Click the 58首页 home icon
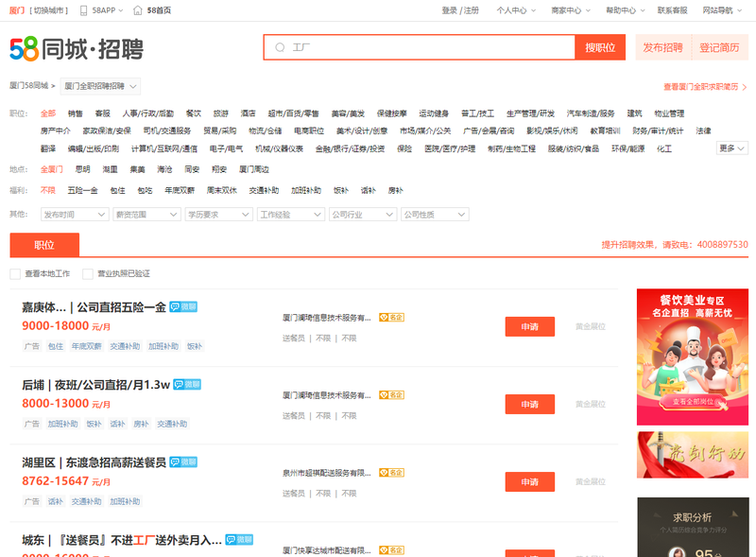 (137, 10)
